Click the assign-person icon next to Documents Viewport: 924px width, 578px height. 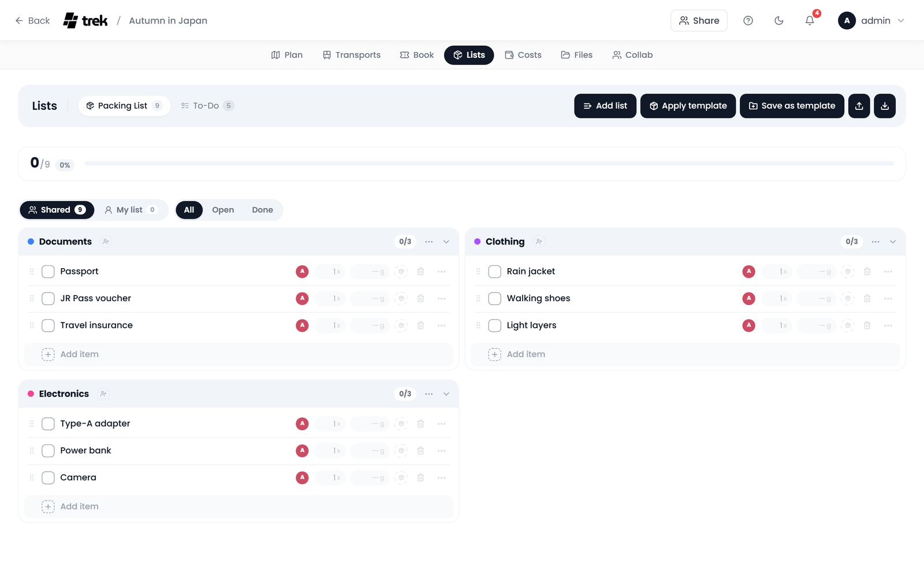[106, 242]
